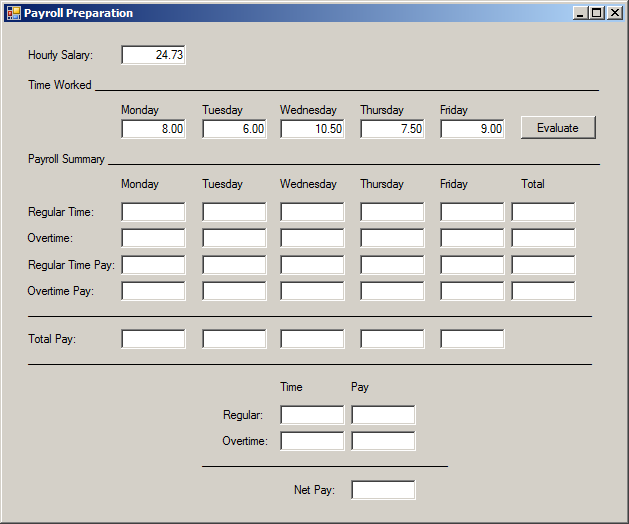Viewport: 629px width, 524px height.
Task: Select the Tuesday time worked field 6.00
Action: click(234, 129)
